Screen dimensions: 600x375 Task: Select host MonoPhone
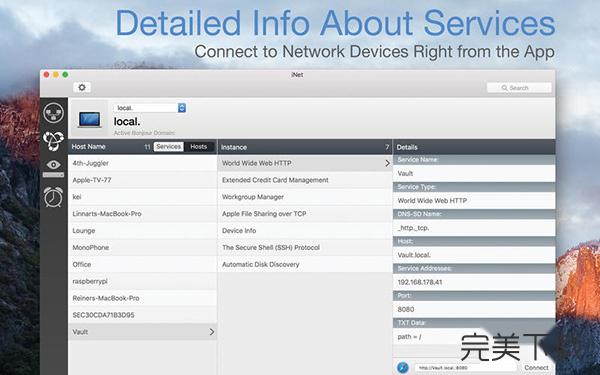click(x=142, y=247)
